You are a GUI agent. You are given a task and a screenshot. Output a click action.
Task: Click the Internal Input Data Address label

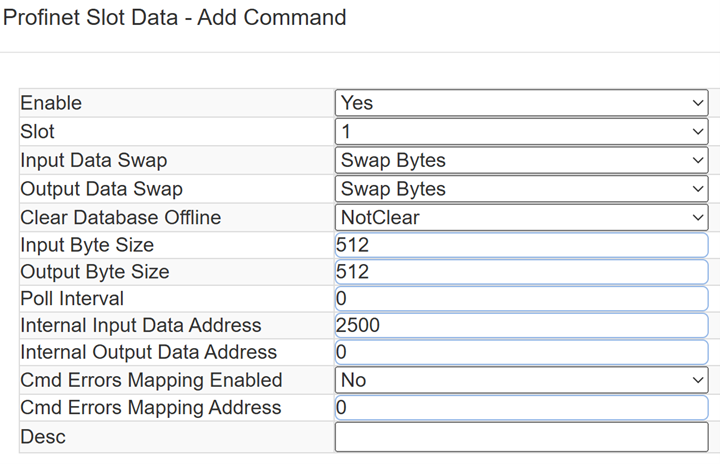pyautogui.click(x=141, y=325)
